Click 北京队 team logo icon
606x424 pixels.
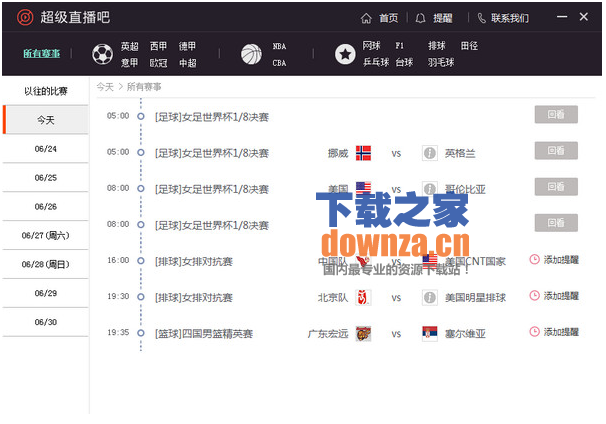click(x=363, y=298)
